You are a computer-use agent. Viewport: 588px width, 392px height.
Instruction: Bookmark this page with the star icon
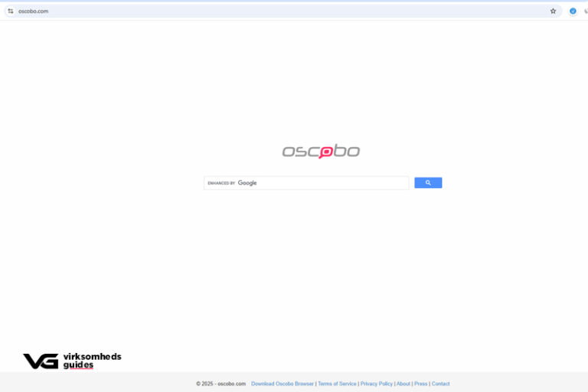[x=553, y=11]
